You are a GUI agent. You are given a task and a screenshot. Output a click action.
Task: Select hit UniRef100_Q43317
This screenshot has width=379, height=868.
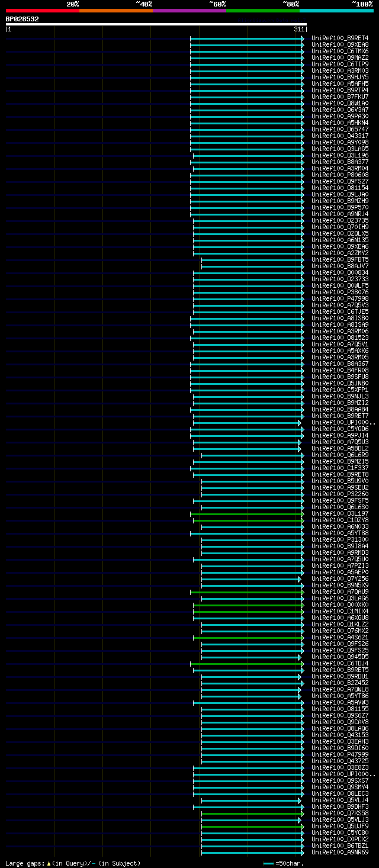coord(340,136)
